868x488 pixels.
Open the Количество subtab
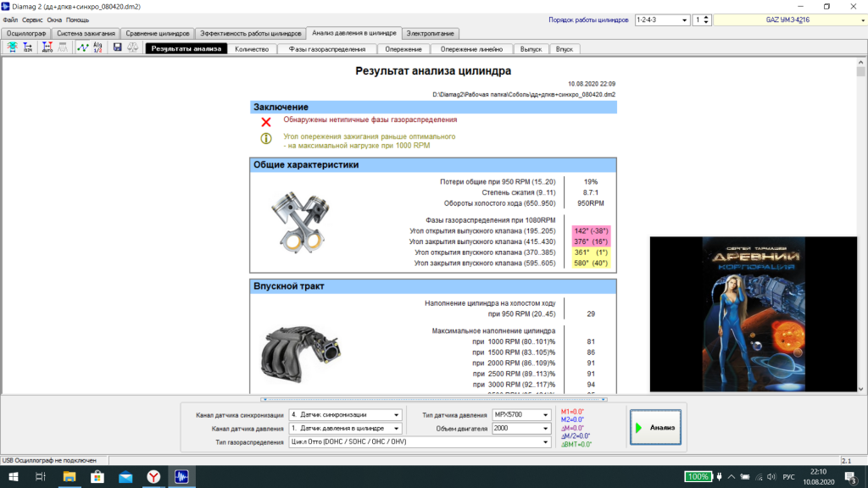click(x=252, y=48)
